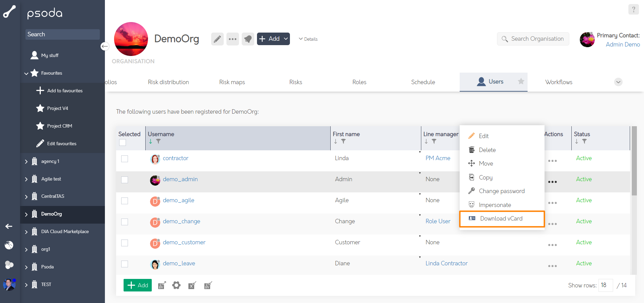Open the dropdown arrow on the Add button
644x303 pixels.
(286, 39)
